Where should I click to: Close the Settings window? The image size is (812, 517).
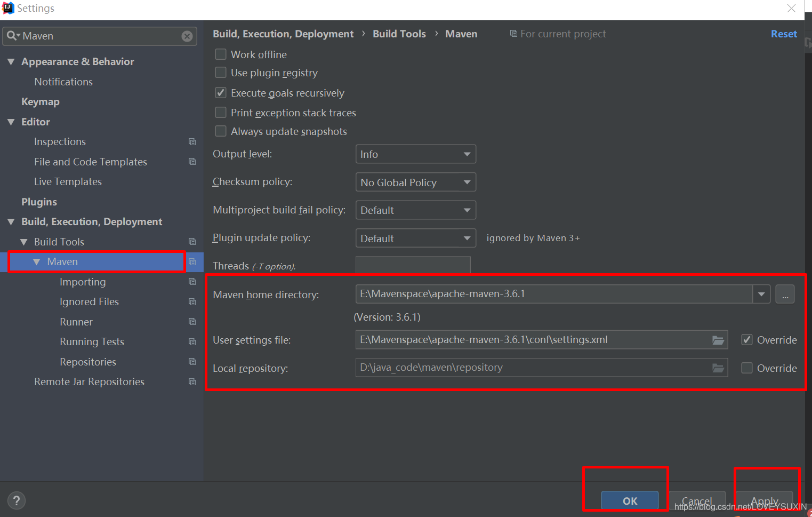792,8
